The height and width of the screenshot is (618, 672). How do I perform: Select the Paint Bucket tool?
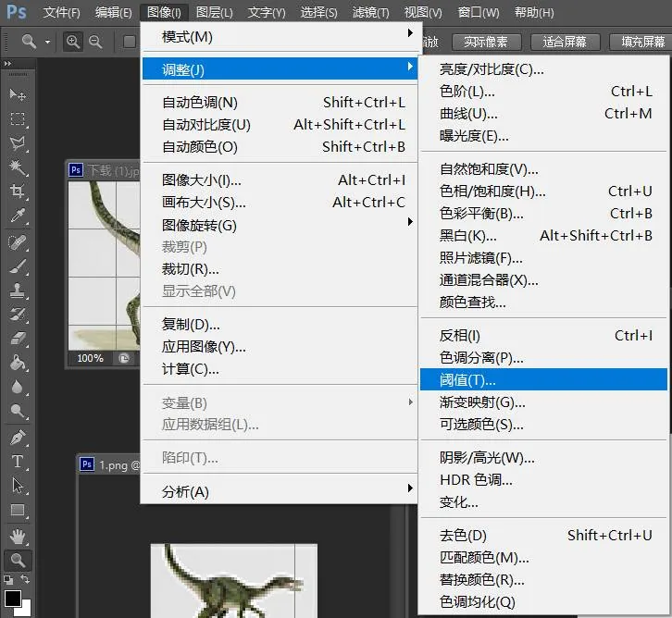pyautogui.click(x=18, y=363)
